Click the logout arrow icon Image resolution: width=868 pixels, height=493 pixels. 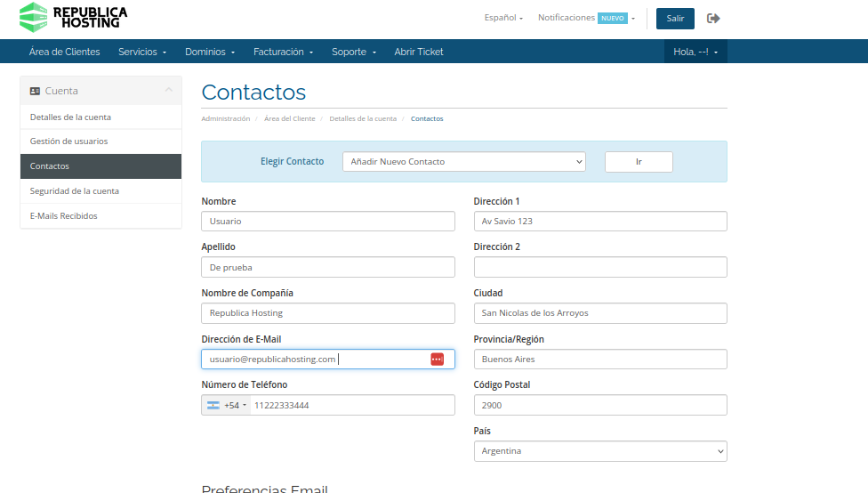713,18
